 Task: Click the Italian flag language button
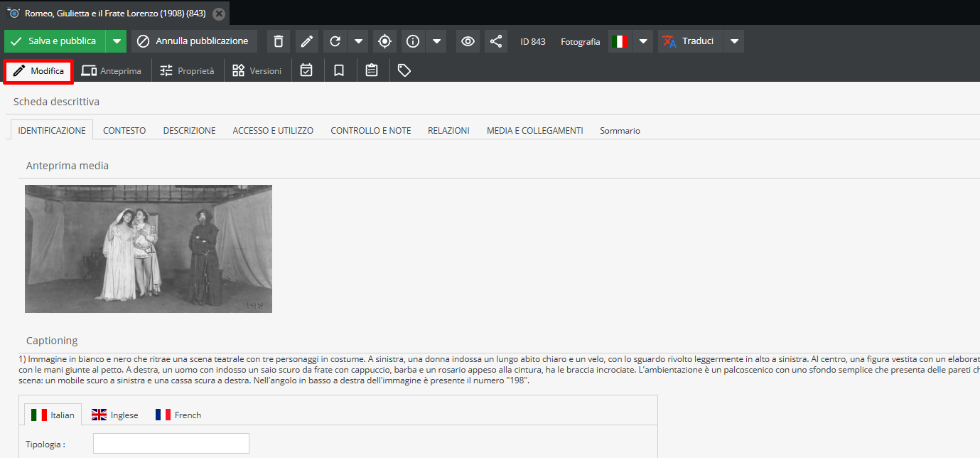click(x=620, y=41)
